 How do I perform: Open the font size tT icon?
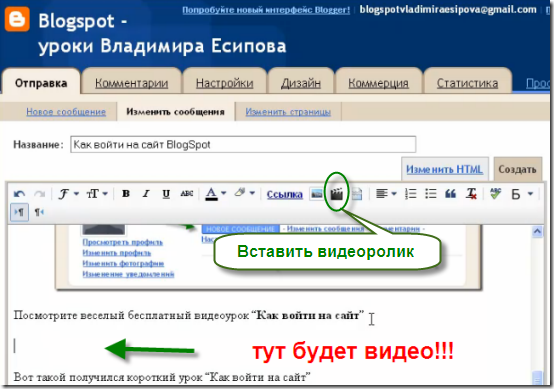pos(93,194)
